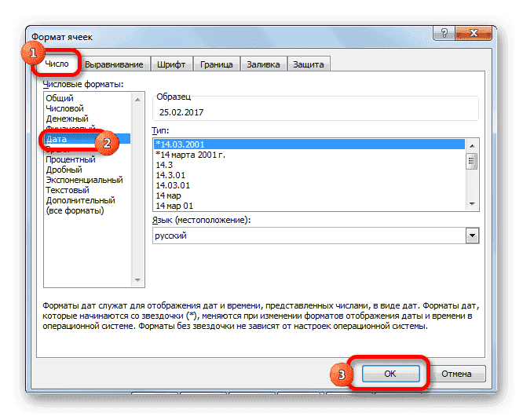Switch to the Заливка tab
Image resolution: width=523 pixels, height=420 pixels.
pos(263,64)
